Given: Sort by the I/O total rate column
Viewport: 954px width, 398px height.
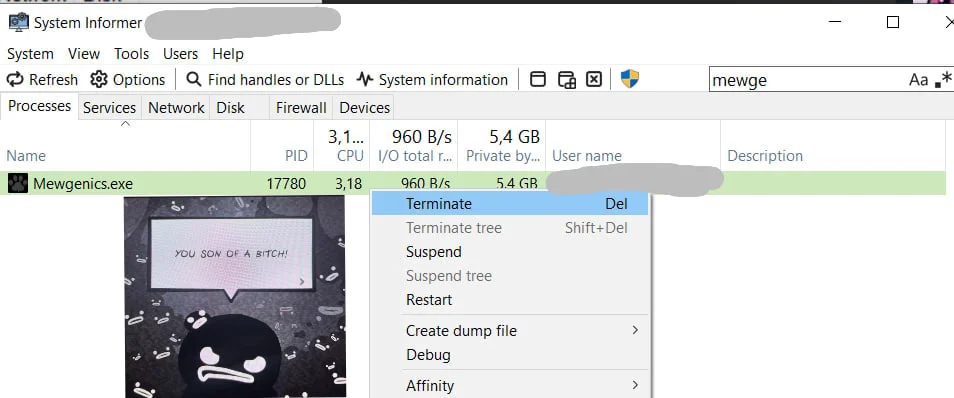Looking at the screenshot, I should tap(414, 146).
